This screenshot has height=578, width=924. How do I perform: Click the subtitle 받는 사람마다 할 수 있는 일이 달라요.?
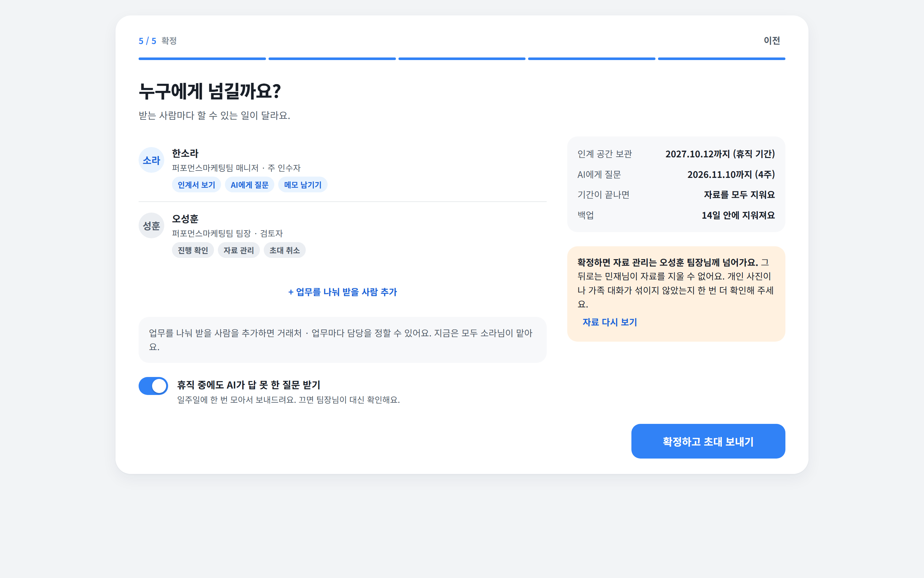[214, 115]
